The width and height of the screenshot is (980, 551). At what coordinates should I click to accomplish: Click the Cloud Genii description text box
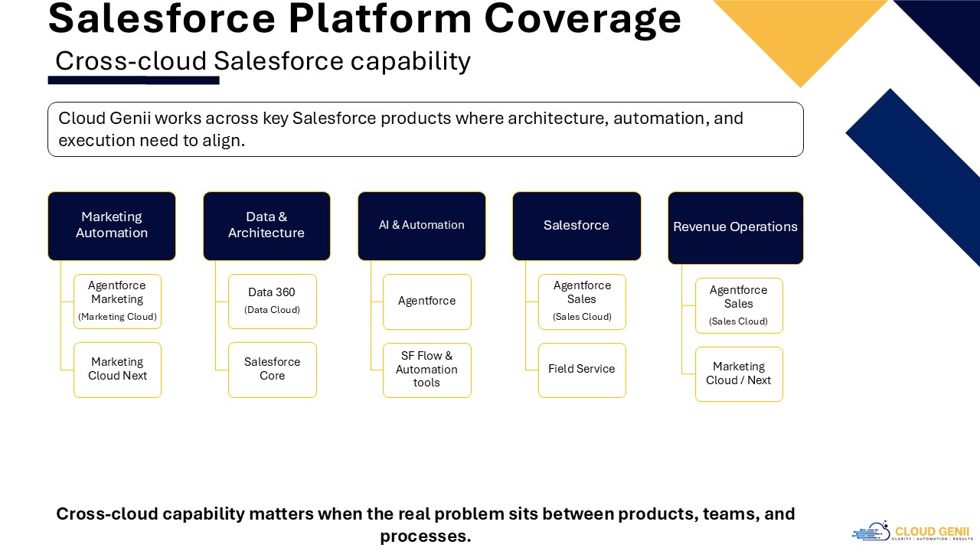(425, 129)
